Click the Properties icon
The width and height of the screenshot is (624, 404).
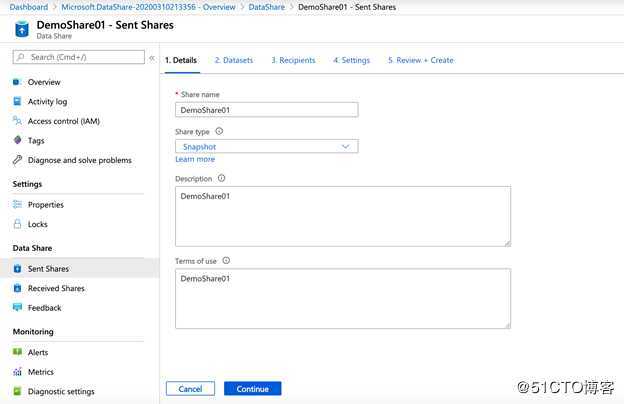click(17, 205)
